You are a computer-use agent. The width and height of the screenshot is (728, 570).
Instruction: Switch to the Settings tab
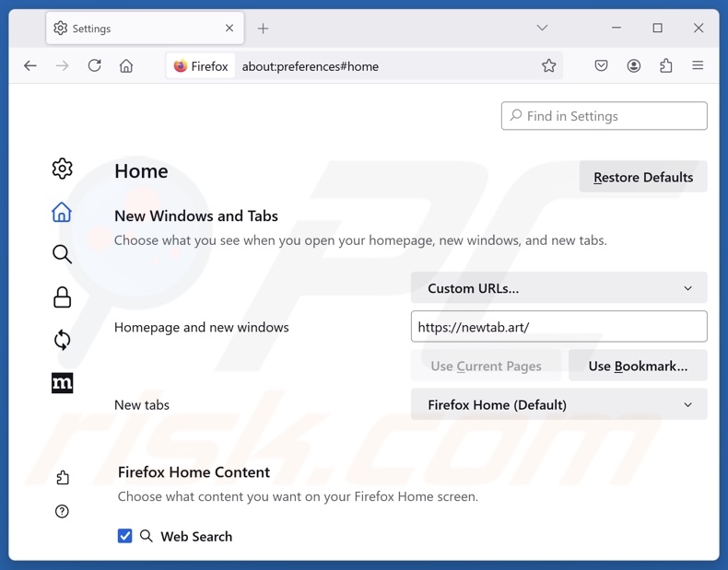pos(138,29)
